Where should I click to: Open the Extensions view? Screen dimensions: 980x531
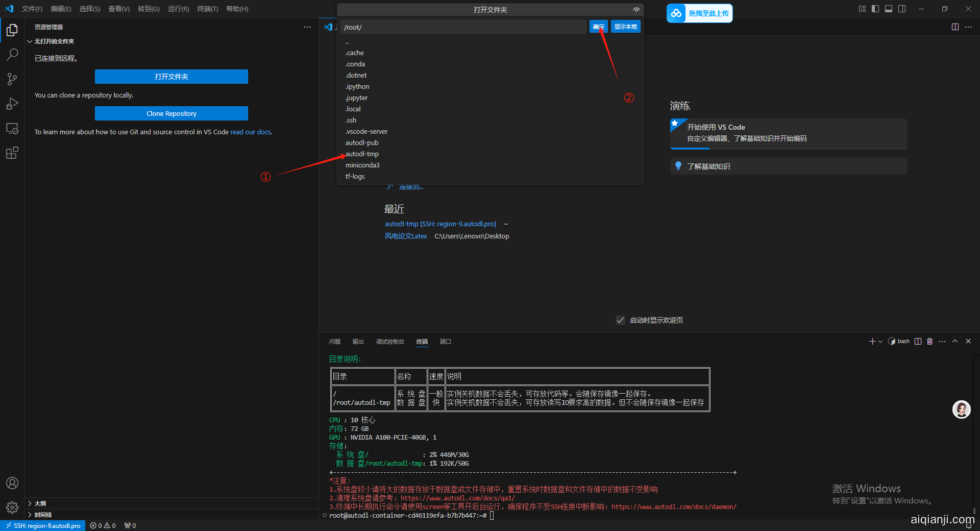(12, 153)
